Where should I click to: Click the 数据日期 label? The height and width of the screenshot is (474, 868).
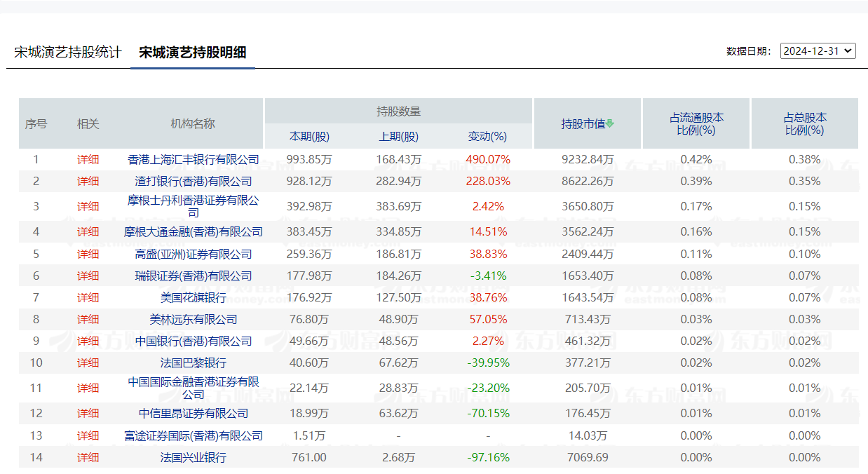coord(749,51)
